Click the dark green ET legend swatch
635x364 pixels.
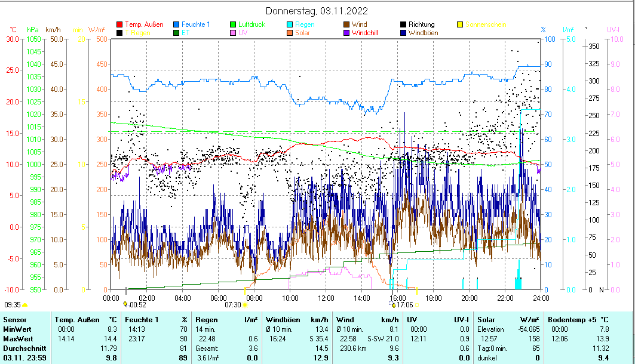(x=176, y=33)
